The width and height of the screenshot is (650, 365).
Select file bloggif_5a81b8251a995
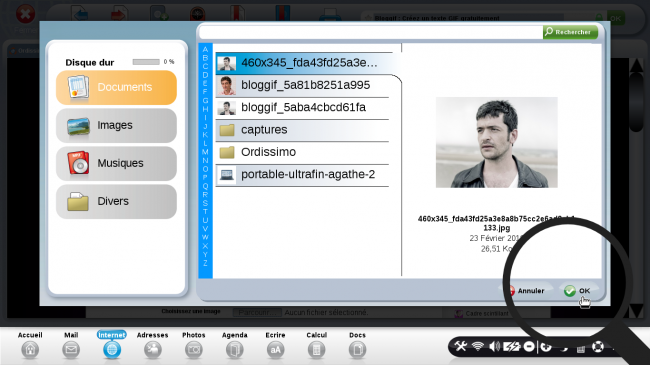coord(302,85)
